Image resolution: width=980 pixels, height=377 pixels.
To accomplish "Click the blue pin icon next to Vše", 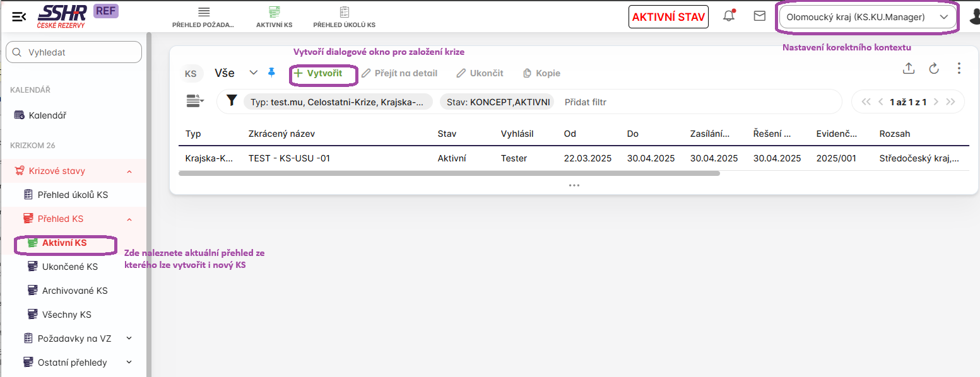I will click(x=272, y=72).
